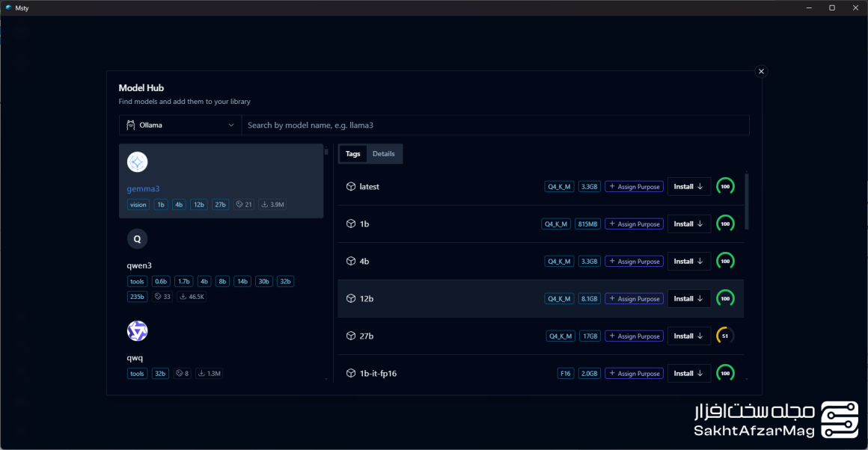Assign Purpose for the 4b tag
The image size is (868, 450).
pyautogui.click(x=634, y=261)
